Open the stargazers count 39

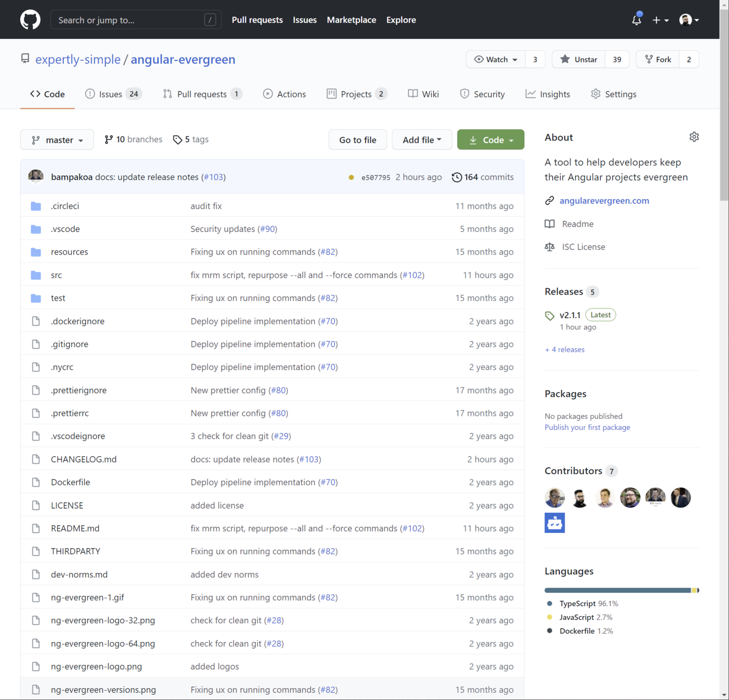click(x=617, y=59)
